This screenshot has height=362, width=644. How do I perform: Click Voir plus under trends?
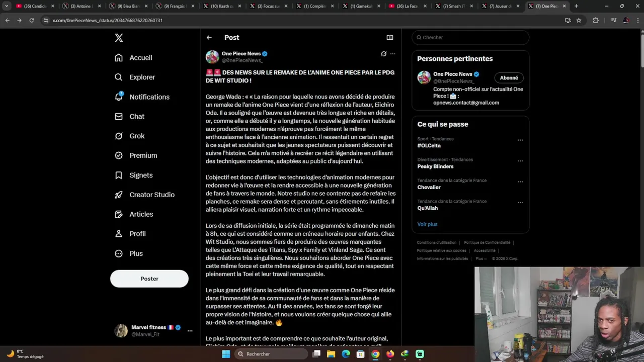[x=427, y=224]
